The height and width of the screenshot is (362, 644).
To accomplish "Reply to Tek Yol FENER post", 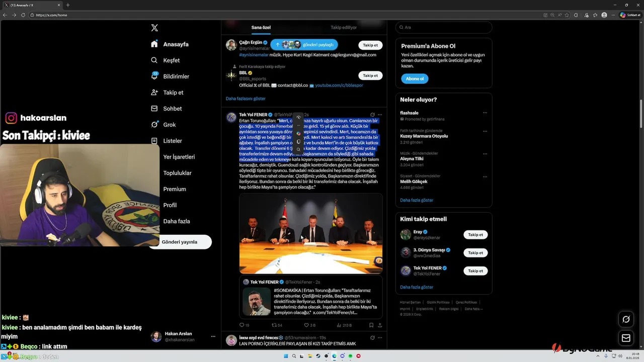I will pyautogui.click(x=244, y=325).
